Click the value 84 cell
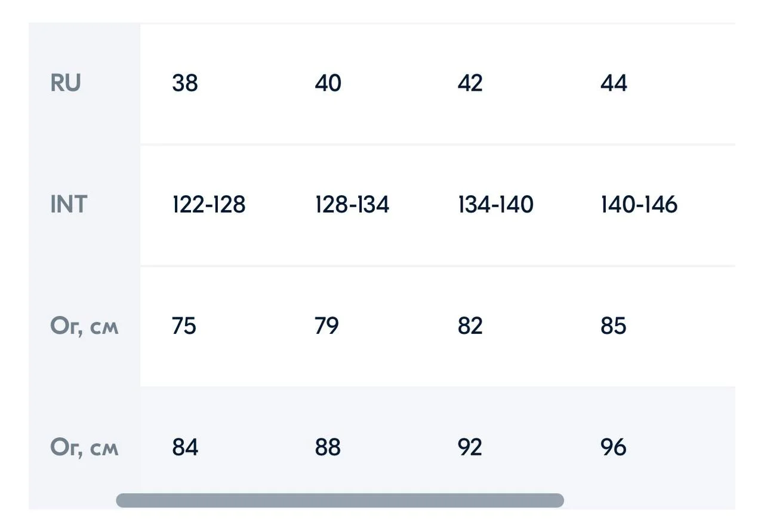Image resolution: width=764 pixels, height=532 pixels. 185,447
